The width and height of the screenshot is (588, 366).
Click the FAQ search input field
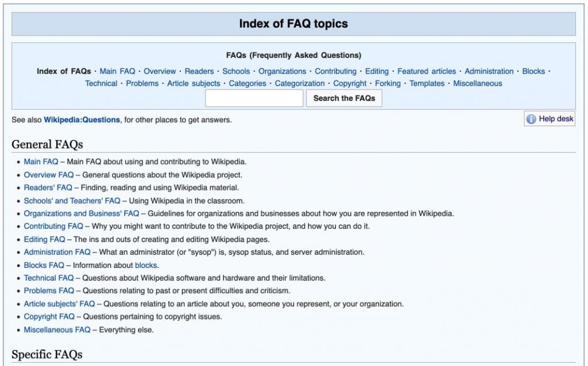pos(254,98)
